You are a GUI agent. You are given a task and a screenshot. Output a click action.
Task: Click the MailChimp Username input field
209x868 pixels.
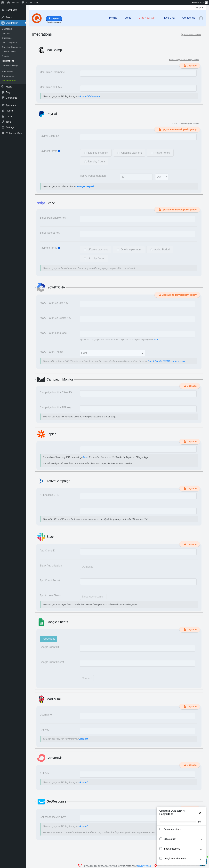click(x=138, y=73)
